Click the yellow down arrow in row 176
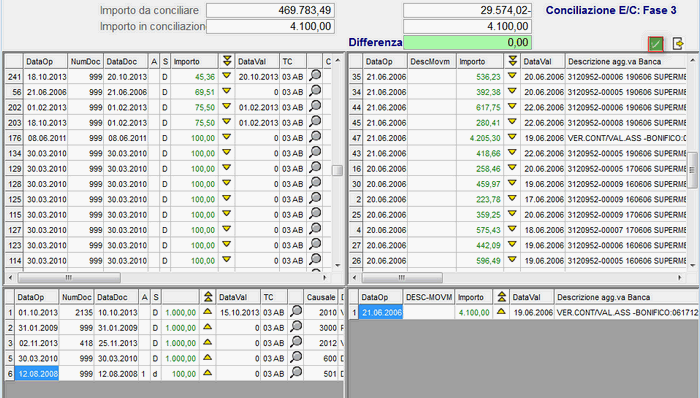 click(227, 137)
